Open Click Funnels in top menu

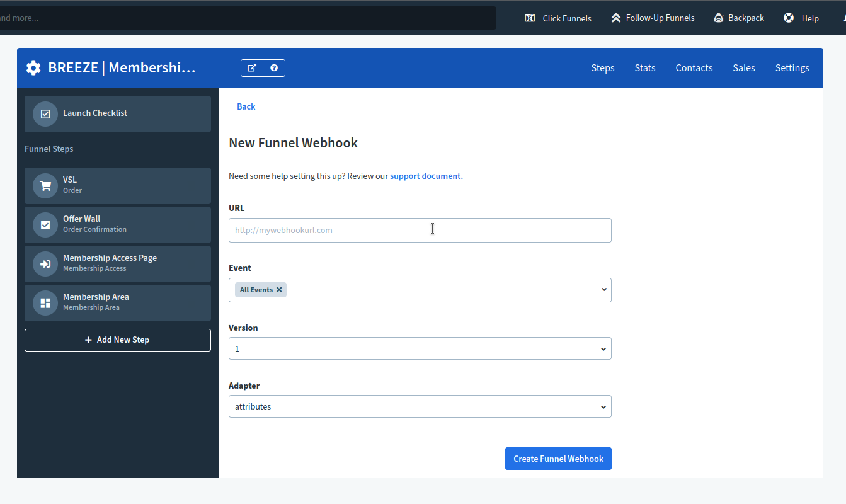point(558,18)
